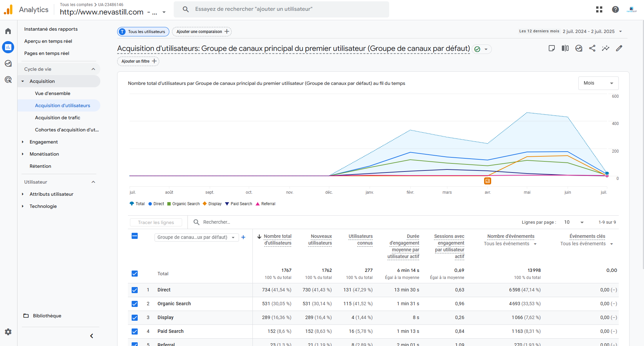Expand Attributs utilisateur item
The image size is (644, 346).
pyautogui.click(x=23, y=194)
